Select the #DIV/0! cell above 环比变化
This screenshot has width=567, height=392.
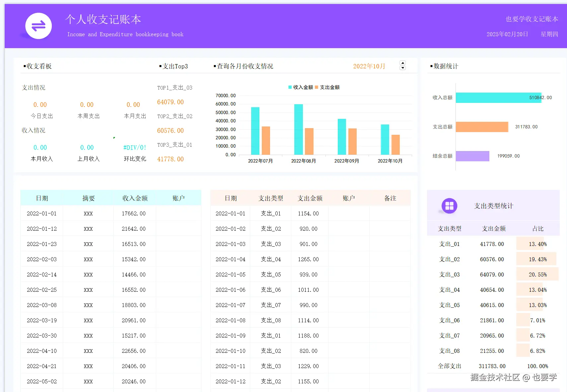point(135,148)
